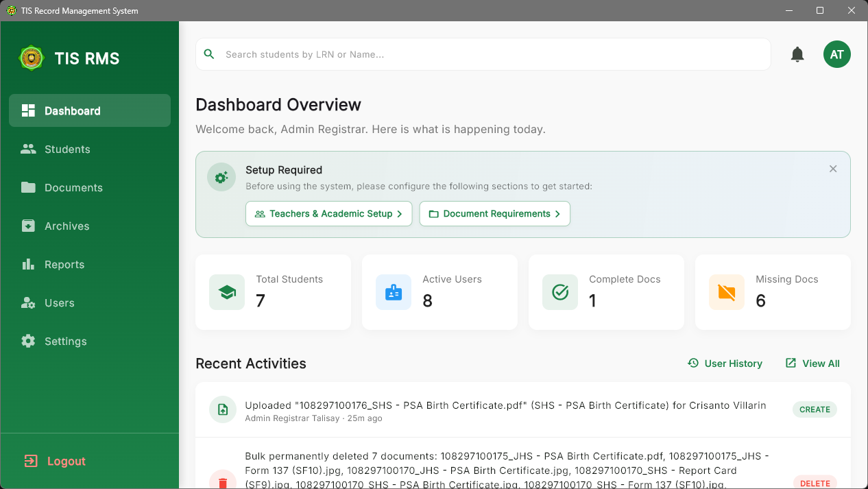Open the Missing Docs card

pos(773,292)
